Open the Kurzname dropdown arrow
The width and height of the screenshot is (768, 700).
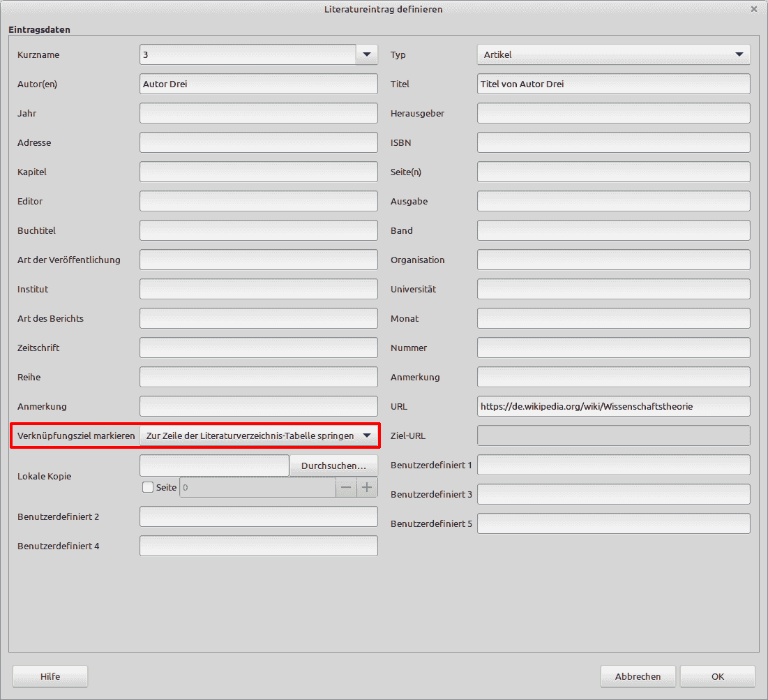click(366, 54)
